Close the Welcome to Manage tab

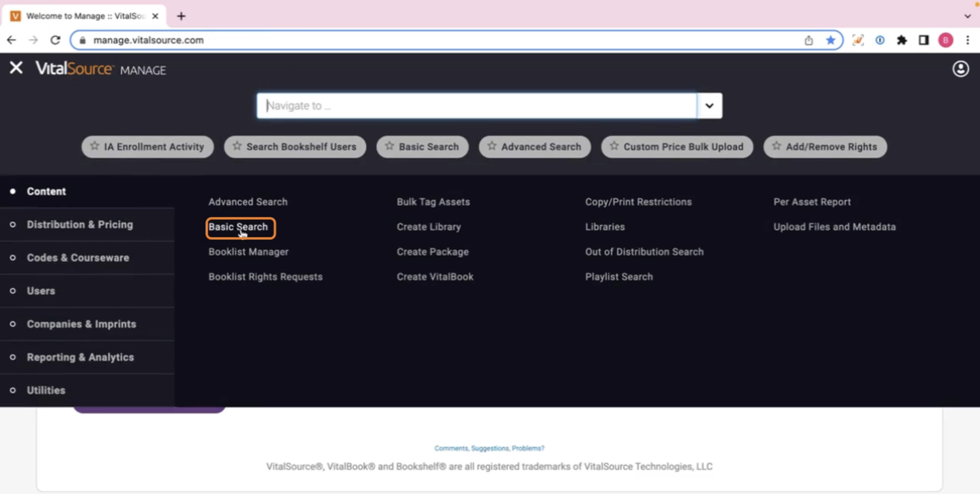[155, 16]
